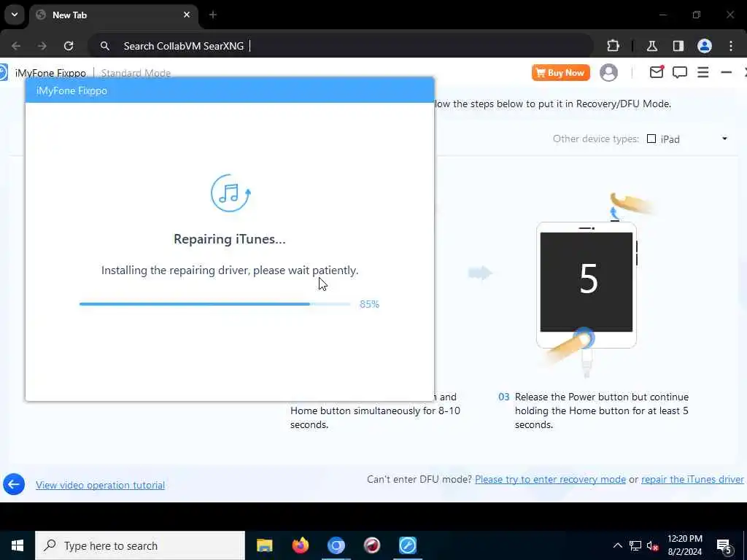Open the taskbar clock showing 12:20 PM
This screenshot has height=560, width=747.
684,545
